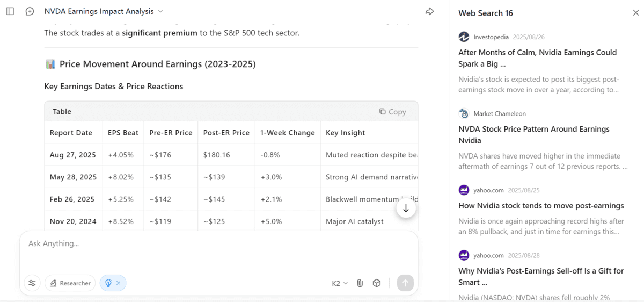Open the tools settings sliders icon
The height and width of the screenshot is (302, 644).
32,283
